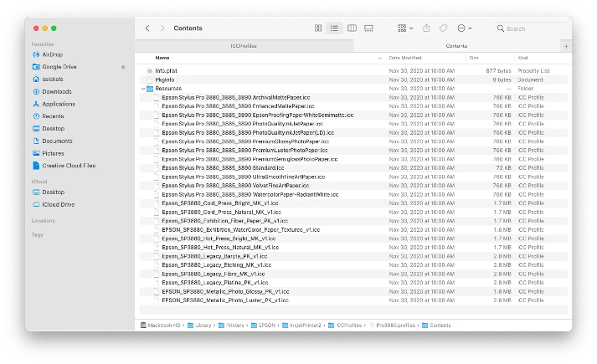Switch to icon grid view
This screenshot has height=364, width=597.
(318, 28)
